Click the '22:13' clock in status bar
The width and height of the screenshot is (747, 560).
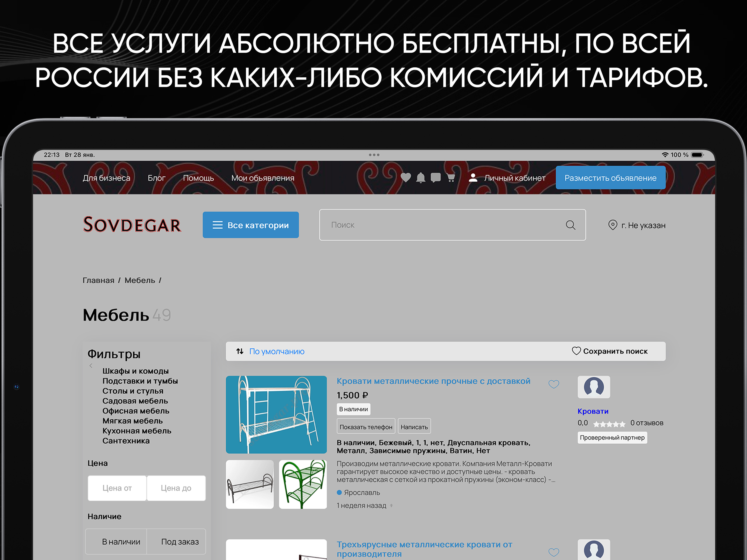point(52,155)
